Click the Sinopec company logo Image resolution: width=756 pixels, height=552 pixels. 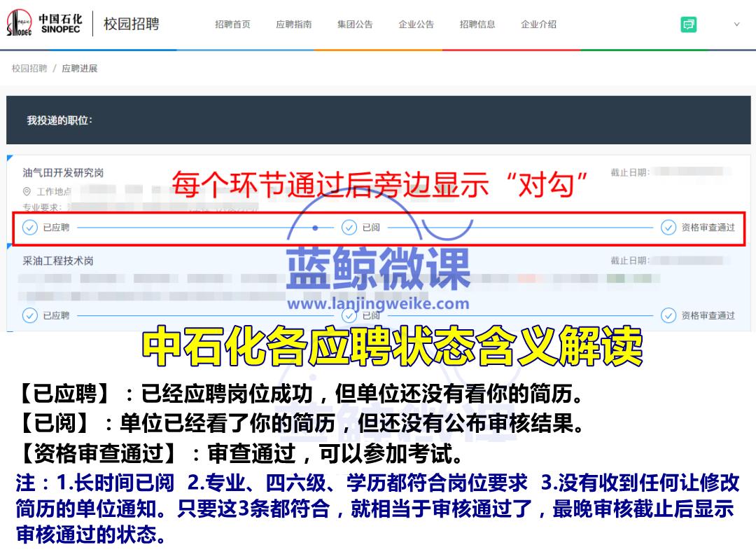(x=44, y=23)
